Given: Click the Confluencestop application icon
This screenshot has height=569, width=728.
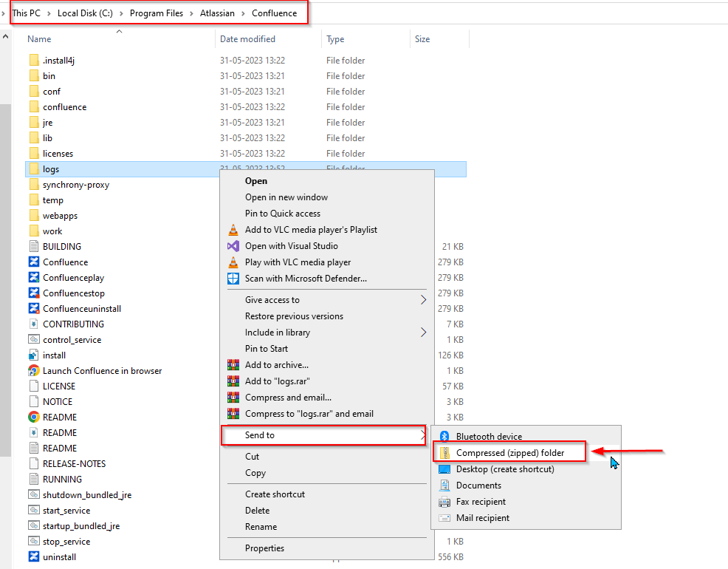Looking at the screenshot, I should coord(34,293).
